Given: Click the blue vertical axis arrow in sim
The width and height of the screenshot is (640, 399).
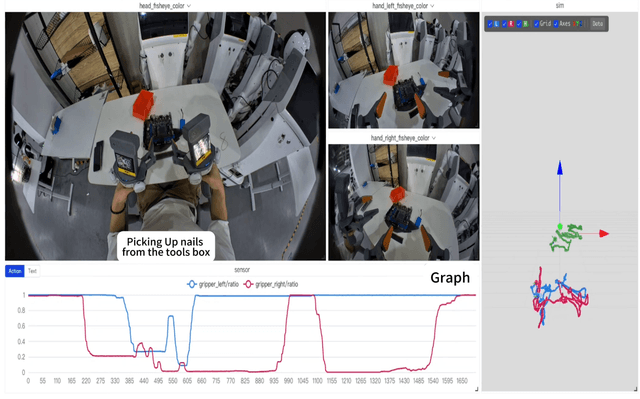Looking at the screenshot, I should pyautogui.click(x=560, y=168).
